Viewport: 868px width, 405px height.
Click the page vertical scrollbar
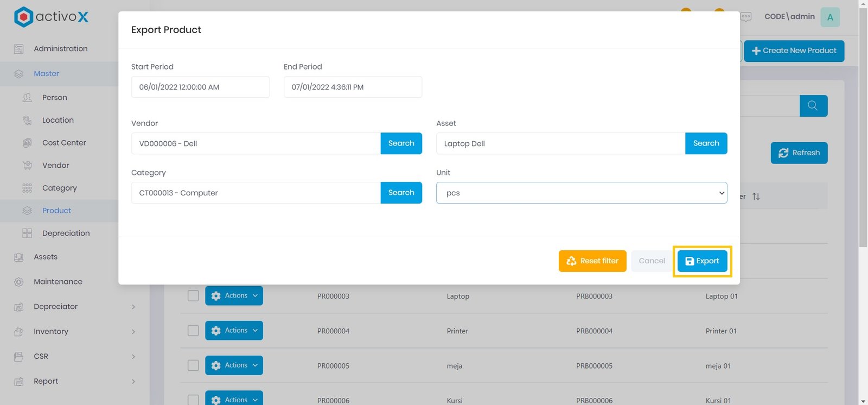tap(863, 163)
